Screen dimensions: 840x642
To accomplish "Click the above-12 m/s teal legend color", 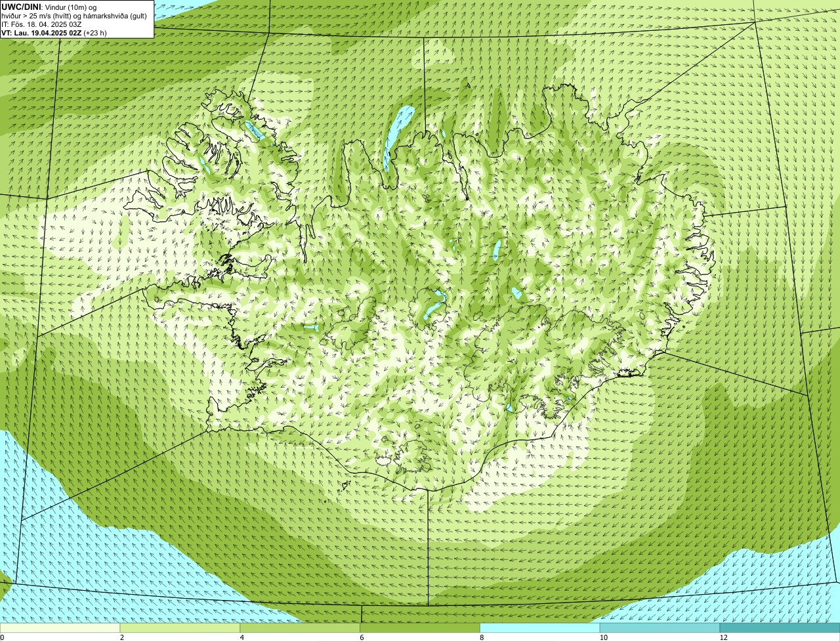I will click(780, 628).
